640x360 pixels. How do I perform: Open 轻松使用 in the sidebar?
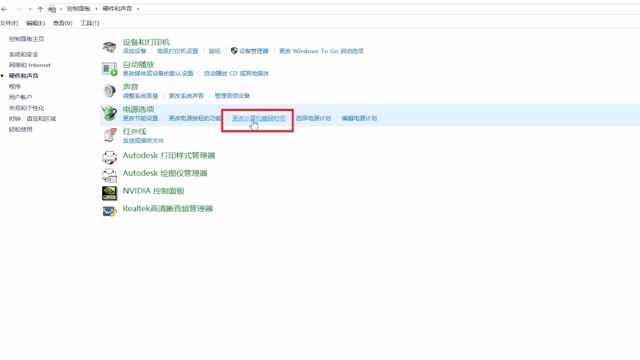click(x=20, y=129)
